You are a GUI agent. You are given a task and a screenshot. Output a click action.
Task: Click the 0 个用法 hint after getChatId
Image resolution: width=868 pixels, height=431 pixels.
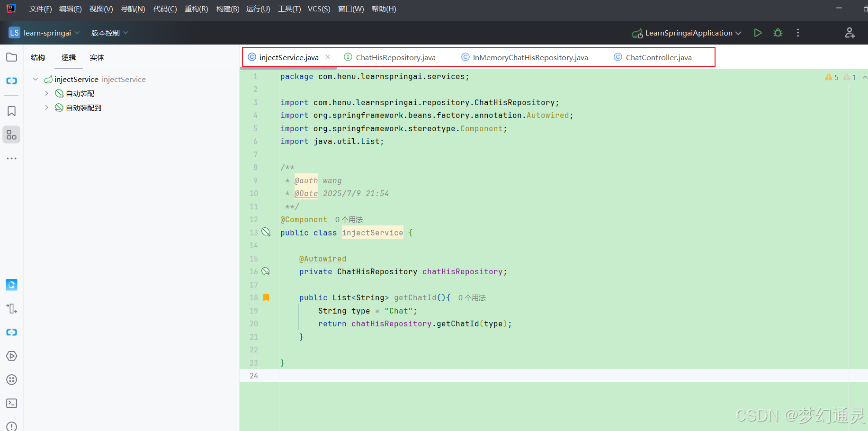coord(472,297)
